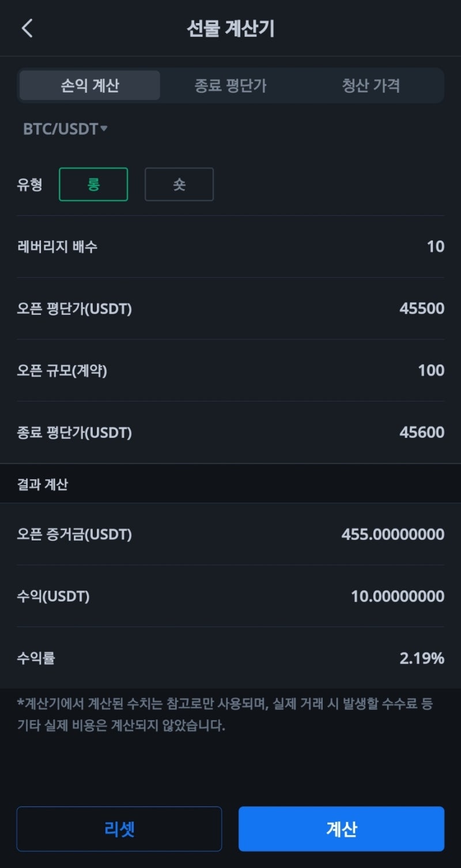
Task: Click the 오픈 증거금 result 455.00000000
Action: (x=392, y=534)
